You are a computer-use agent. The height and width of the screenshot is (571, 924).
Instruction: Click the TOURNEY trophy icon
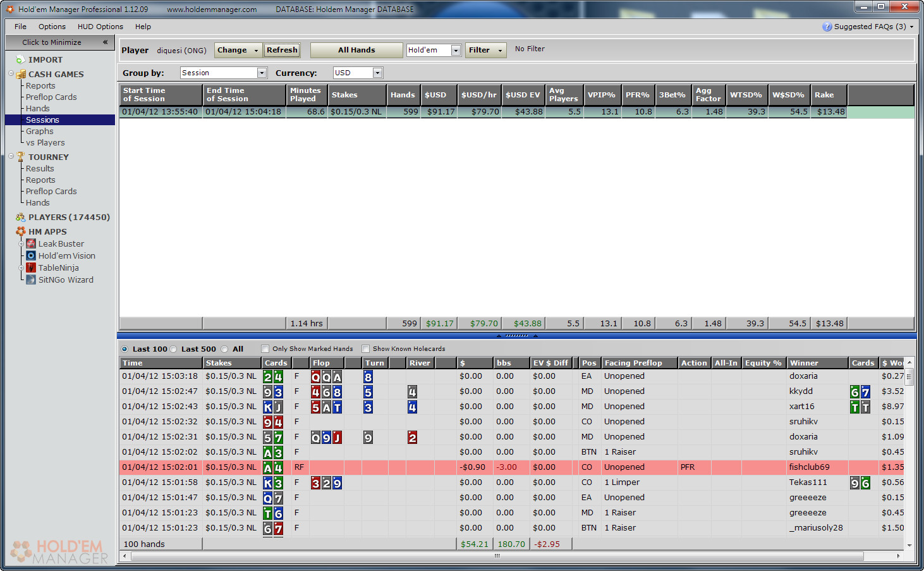tap(21, 157)
